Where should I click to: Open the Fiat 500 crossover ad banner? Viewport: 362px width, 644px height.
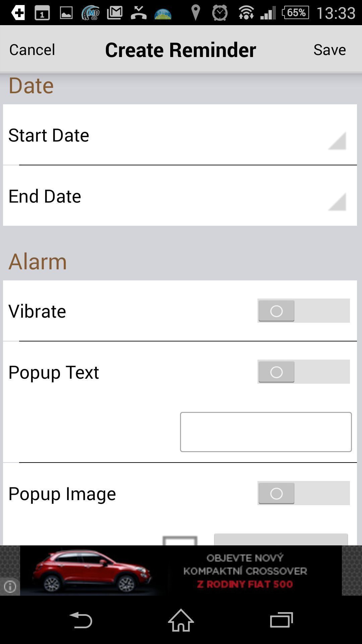[181, 571]
